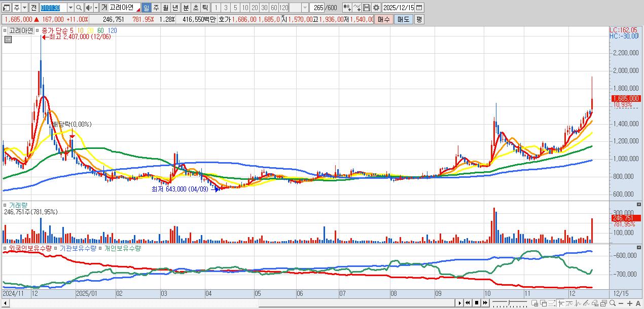644x309 pixels.
Task: Switch to 초 (second) chart toggle
Action: (x=195, y=8)
